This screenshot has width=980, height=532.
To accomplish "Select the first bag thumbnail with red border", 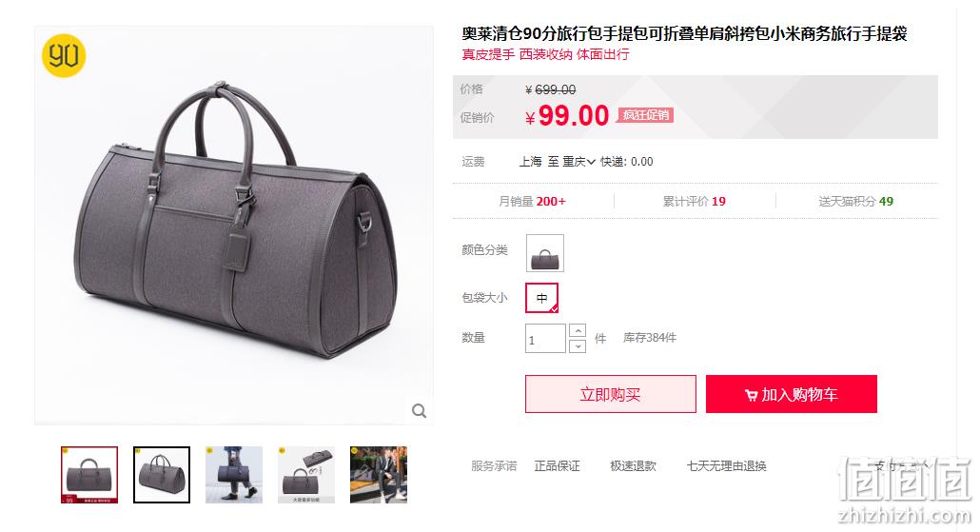I will click(x=89, y=475).
